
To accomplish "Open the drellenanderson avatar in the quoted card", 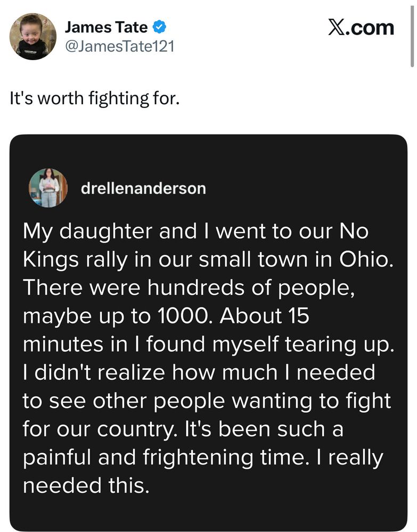I will tap(48, 188).
